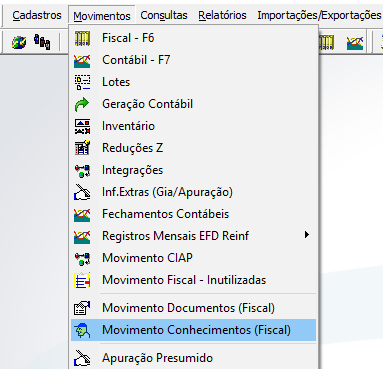The image size is (383, 369).
Task: Click the Fechamentos Contábeis chart icon
Action: (x=82, y=214)
